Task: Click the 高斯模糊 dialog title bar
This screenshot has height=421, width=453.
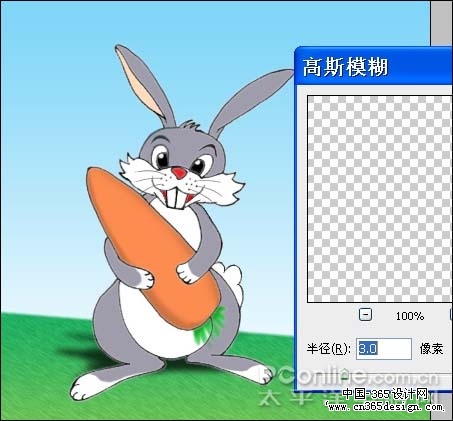Action: pyautogui.click(x=373, y=66)
